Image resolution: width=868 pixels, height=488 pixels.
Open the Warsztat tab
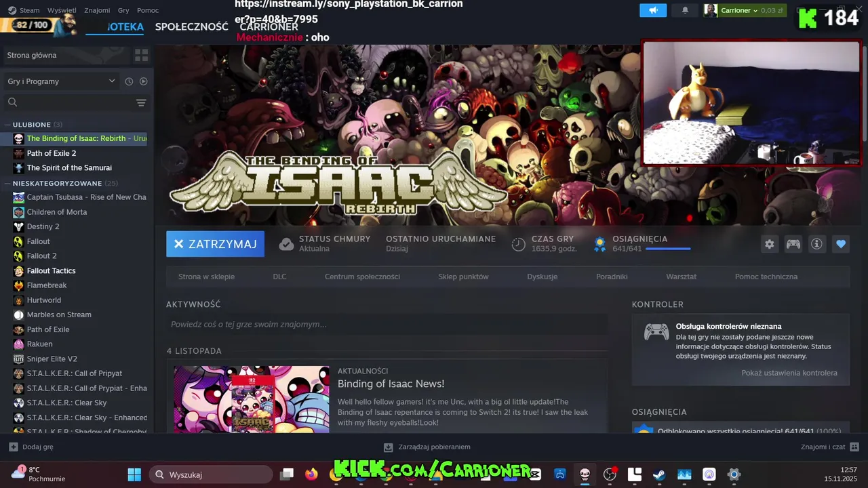[681, 277]
